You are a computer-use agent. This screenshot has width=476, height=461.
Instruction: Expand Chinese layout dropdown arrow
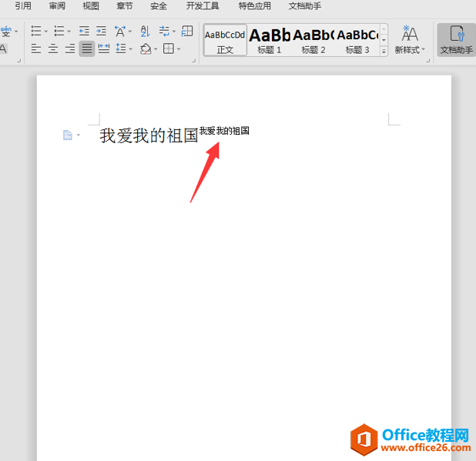130,32
